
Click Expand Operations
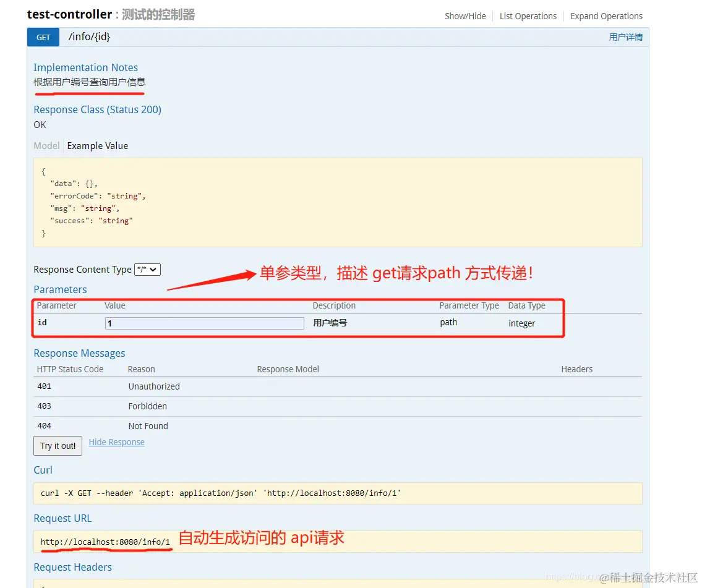click(x=606, y=16)
